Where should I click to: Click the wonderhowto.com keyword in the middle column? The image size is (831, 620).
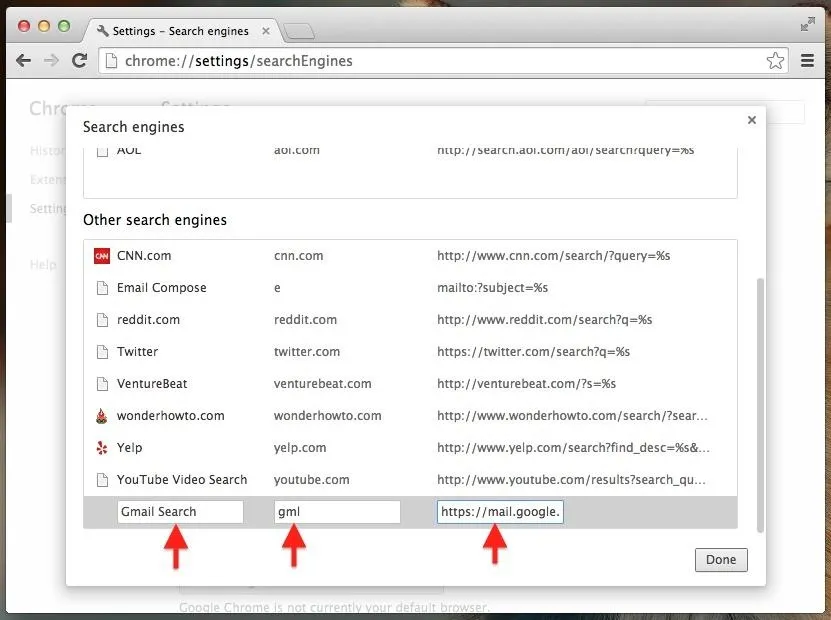(x=328, y=416)
